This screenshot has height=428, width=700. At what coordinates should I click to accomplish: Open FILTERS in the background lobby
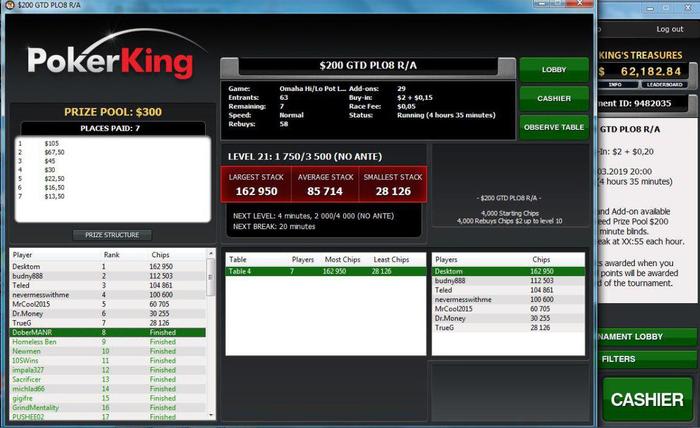coord(647,359)
